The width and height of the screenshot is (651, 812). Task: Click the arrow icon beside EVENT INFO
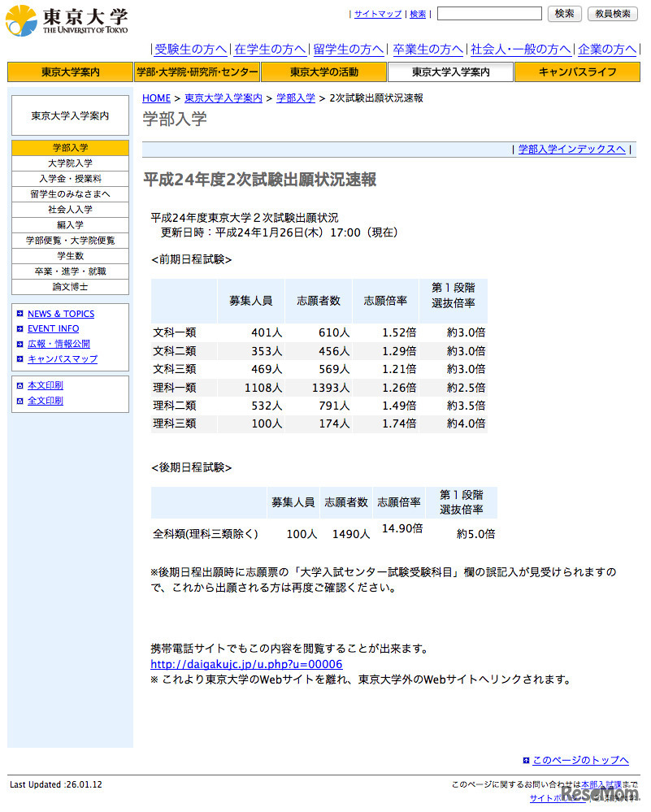(20, 328)
